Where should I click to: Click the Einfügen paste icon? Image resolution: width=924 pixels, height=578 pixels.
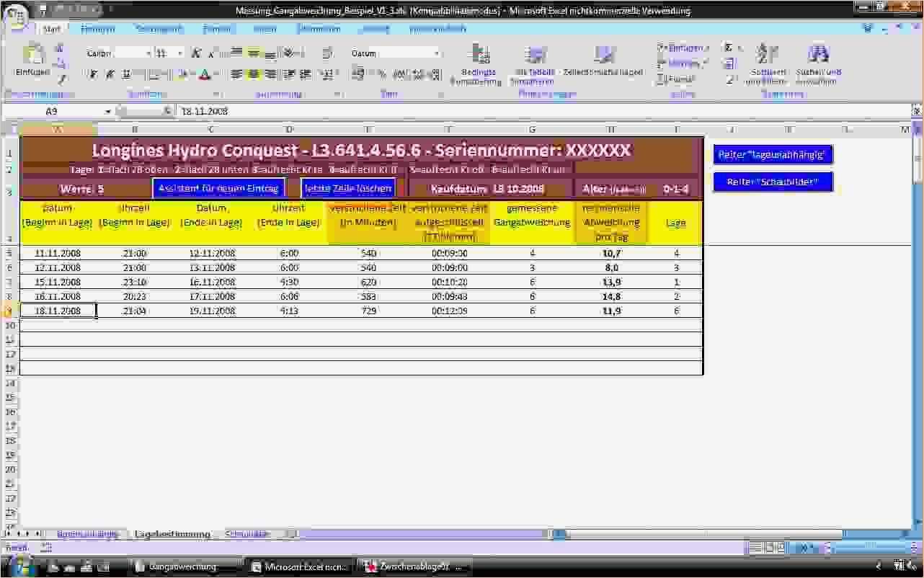click(x=32, y=58)
